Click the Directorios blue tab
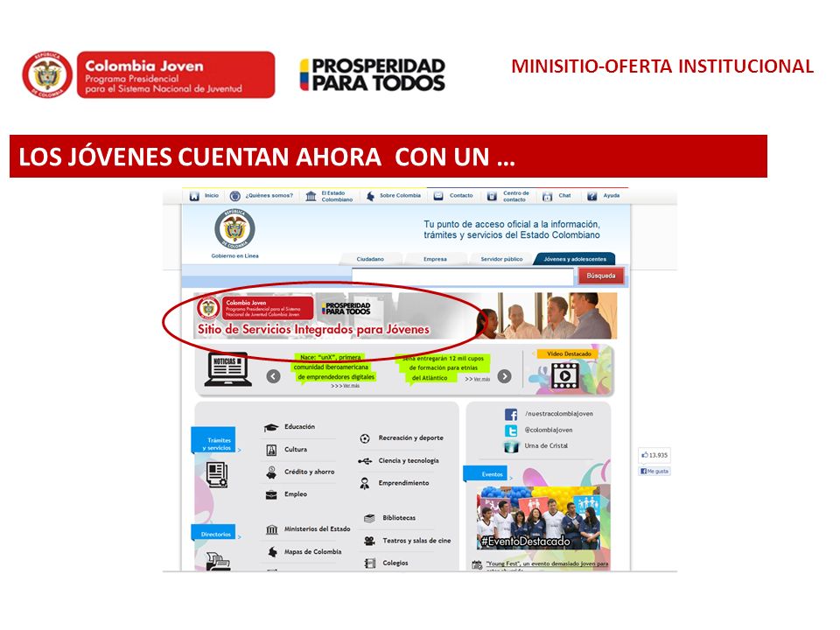Viewport: 840px width, 630px height. (213, 533)
